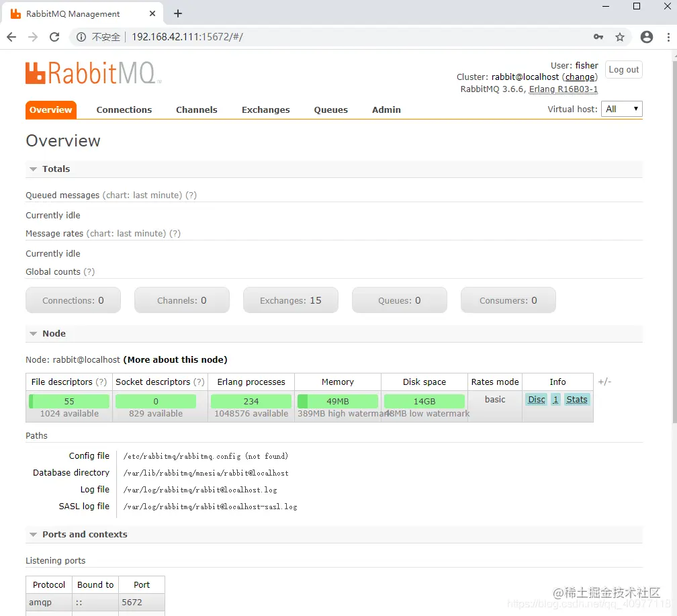Click the Queues: 0 count button
Image resolution: width=677 pixels, height=616 pixels.
click(x=400, y=300)
